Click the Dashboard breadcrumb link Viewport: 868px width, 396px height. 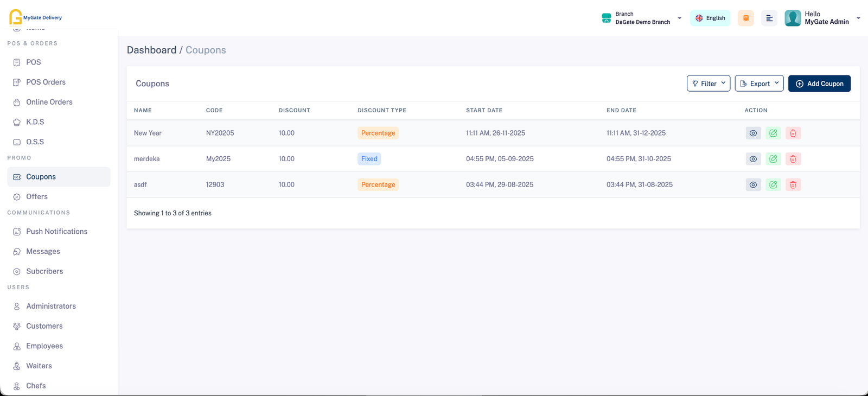coord(151,50)
